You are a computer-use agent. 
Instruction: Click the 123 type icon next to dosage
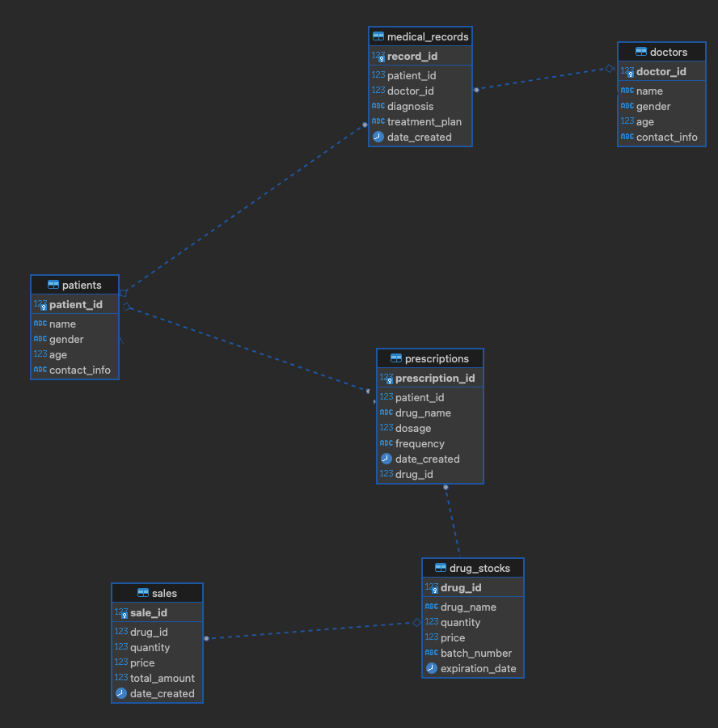(x=386, y=428)
